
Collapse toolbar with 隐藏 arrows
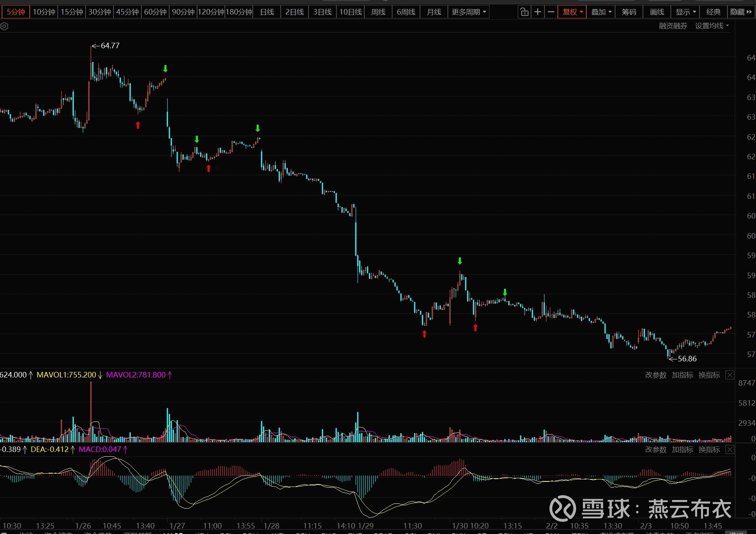pyautogui.click(x=741, y=12)
